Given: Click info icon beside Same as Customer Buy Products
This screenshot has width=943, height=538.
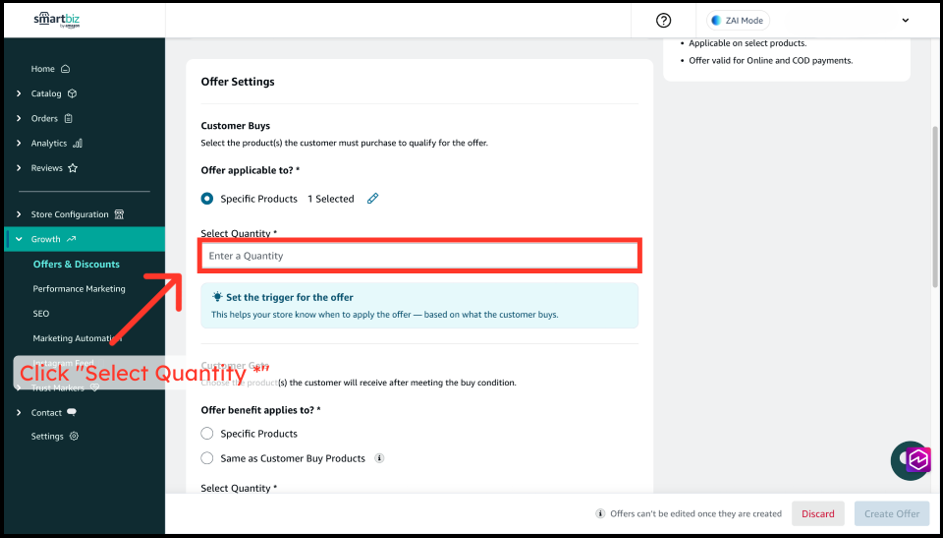Looking at the screenshot, I should pos(379,459).
